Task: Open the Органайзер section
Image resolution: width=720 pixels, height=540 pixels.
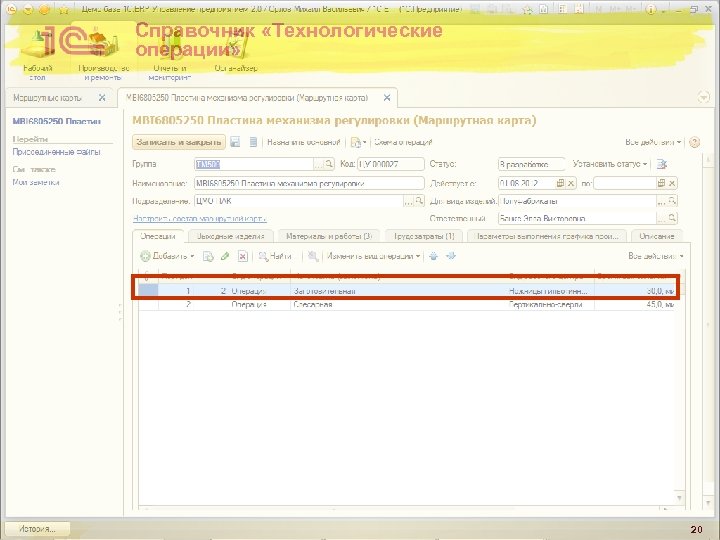Action: pos(236,53)
